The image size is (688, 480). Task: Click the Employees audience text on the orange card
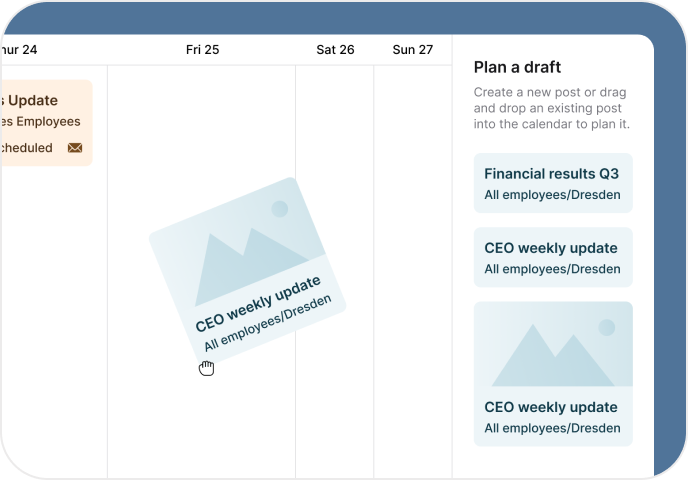click(x=40, y=122)
